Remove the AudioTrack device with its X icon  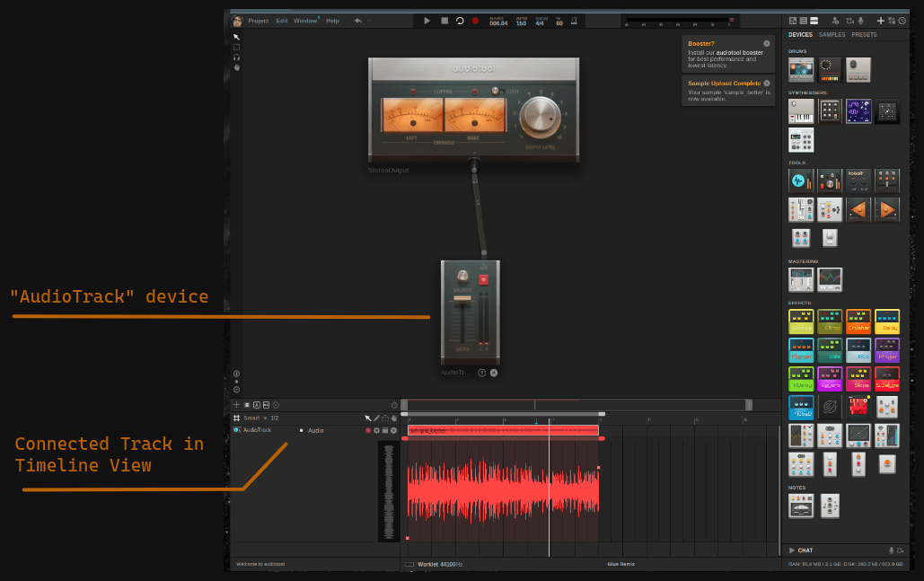[x=494, y=373]
